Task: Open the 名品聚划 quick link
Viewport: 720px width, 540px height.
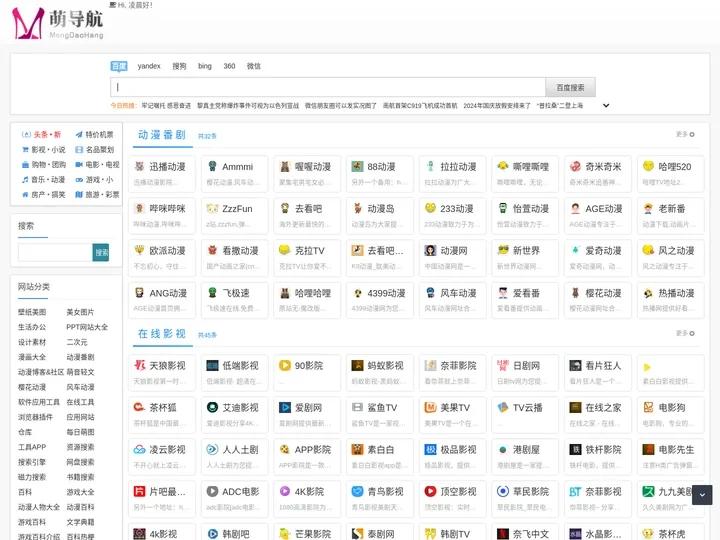Action: (94, 150)
